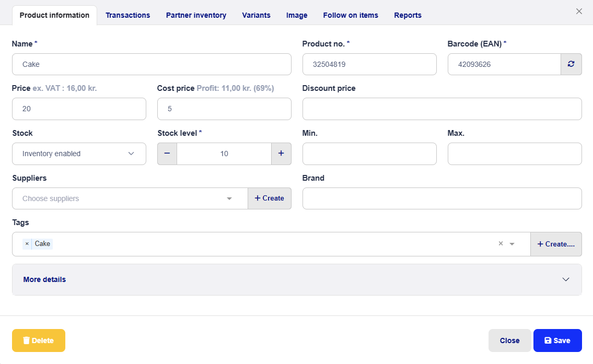The height and width of the screenshot is (364, 593).
Task: Open the Stock Inventory enabled dropdown
Action: [79, 154]
